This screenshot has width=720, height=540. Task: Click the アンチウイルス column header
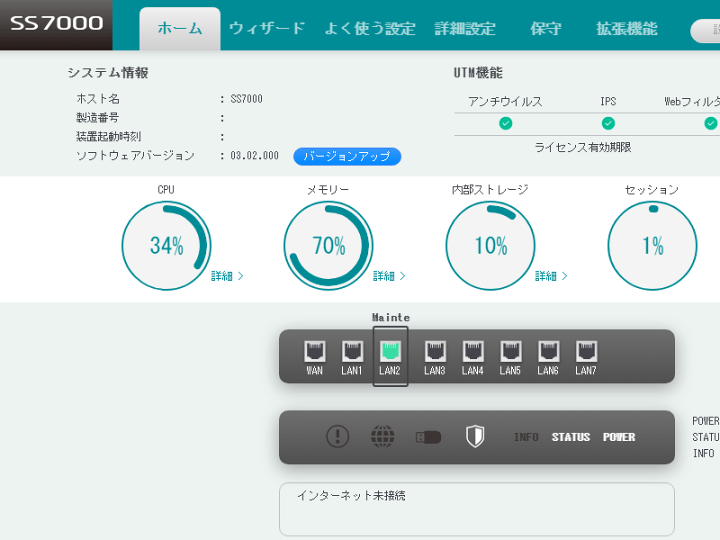coord(505,101)
